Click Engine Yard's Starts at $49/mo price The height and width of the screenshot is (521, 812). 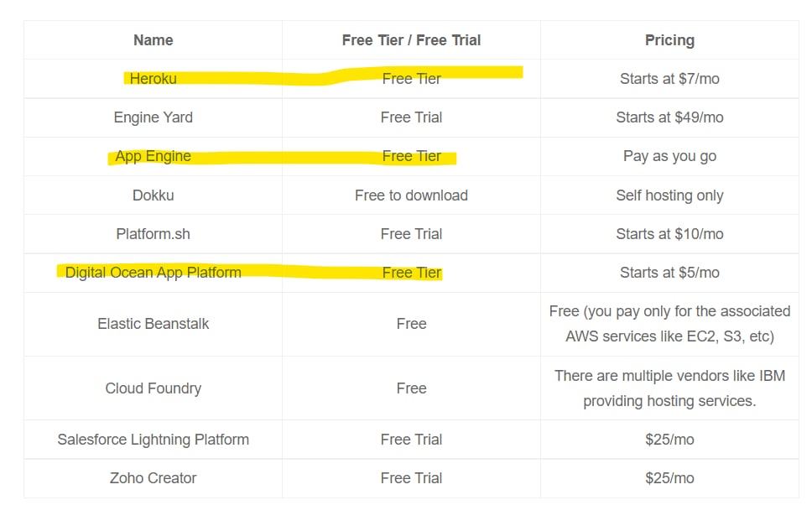(x=669, y=117)
